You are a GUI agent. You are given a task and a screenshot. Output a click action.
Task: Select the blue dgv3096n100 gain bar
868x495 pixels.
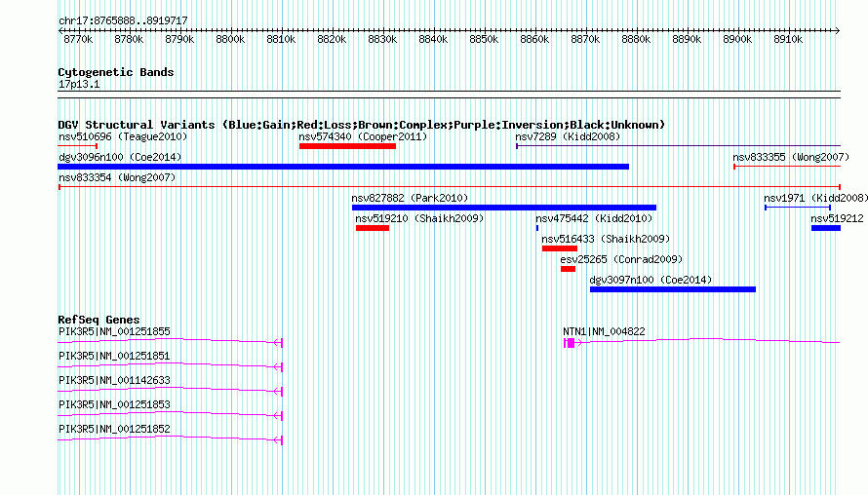pyautogui.click(x=343, y=167)
